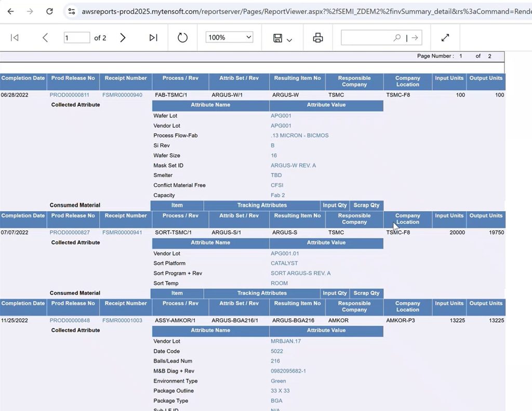The image size is (532, 411).
Task: Reload the page in the browser
Action: [50, 11]
